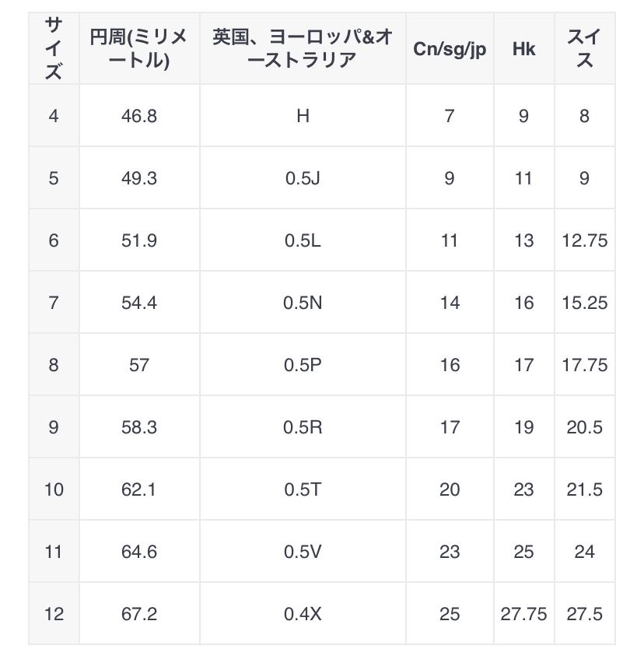644x663 pixels.
Task: Click the 62.1 circumference cell
Action: (139, 489)
